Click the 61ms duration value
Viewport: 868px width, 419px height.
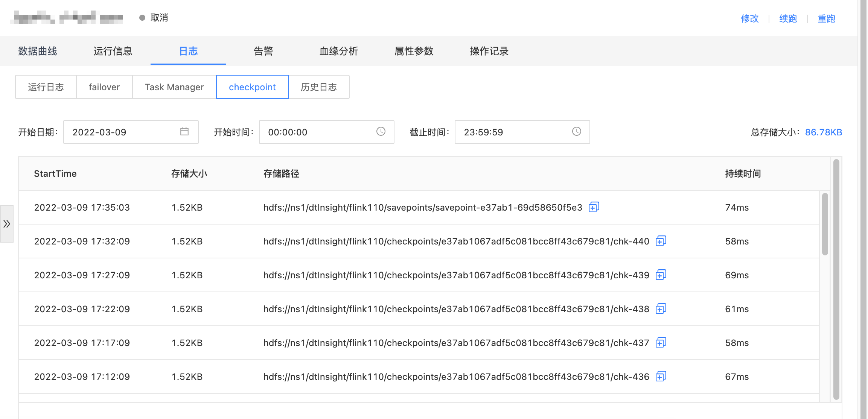tap(737, 309)
